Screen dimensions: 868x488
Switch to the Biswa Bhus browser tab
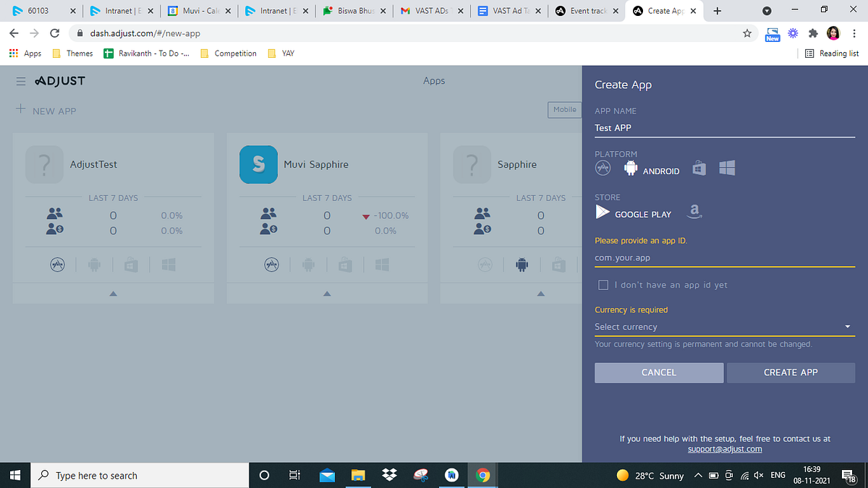point(354,11)
